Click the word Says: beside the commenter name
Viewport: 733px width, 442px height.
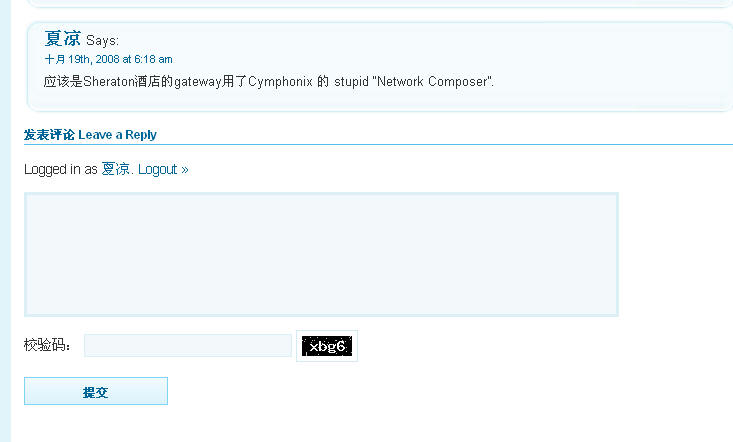tap(102, 41)
